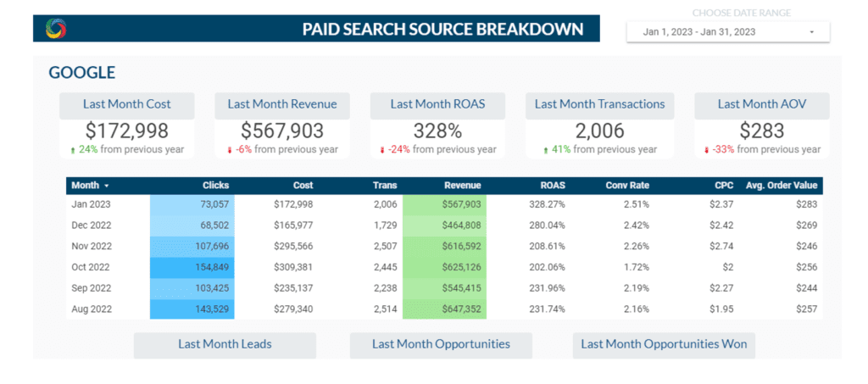The height and width of the screenshot is (384, 868).
Task: Click the $295,566 cost cell
Action: tap(293, 246)
